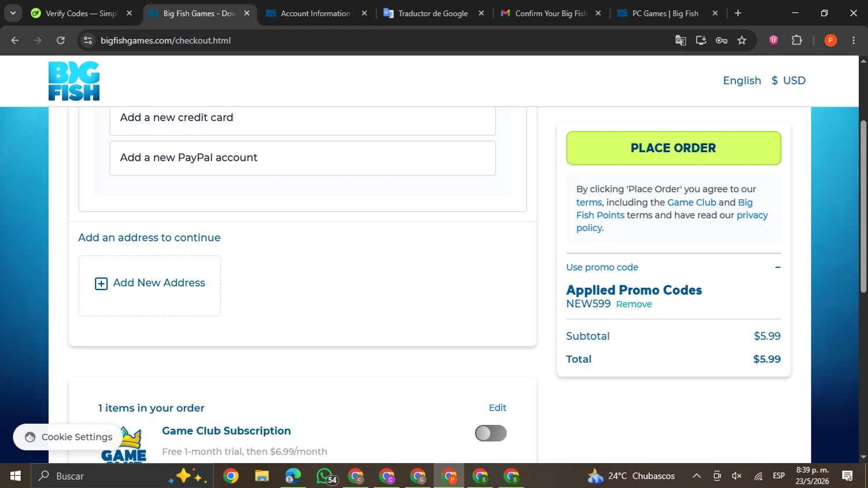Viewport: 868px width, 488px height.
Task: Click the page vertical scrollbar
Action: click(x=863, y=207)
